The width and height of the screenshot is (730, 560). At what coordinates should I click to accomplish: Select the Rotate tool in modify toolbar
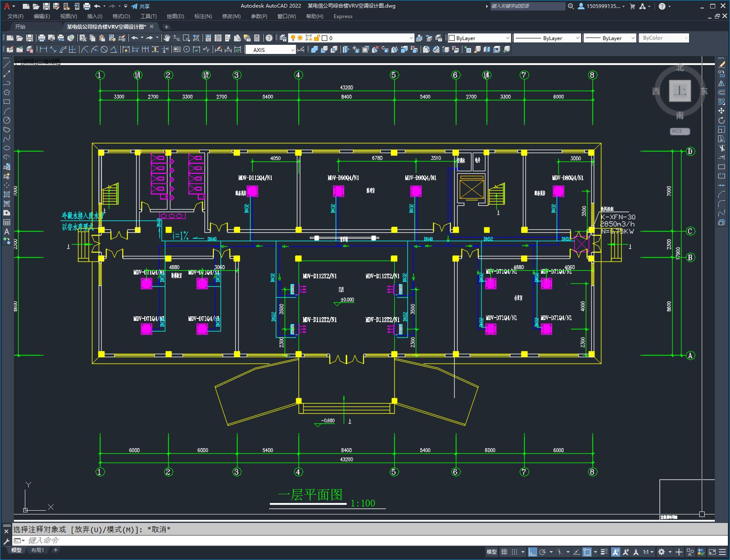[x=722, y=120]
